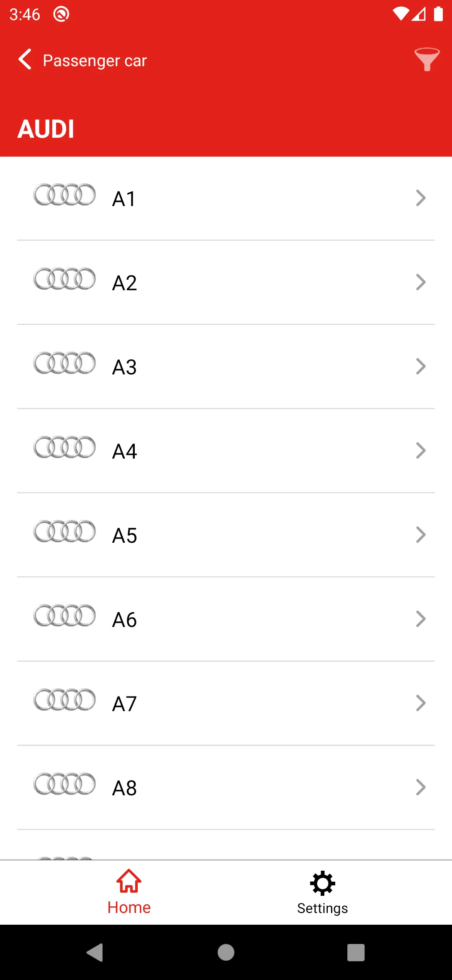Tap the Android back navigation button
452x980 pixels.
pyautogui.click(x=95, y=952)
